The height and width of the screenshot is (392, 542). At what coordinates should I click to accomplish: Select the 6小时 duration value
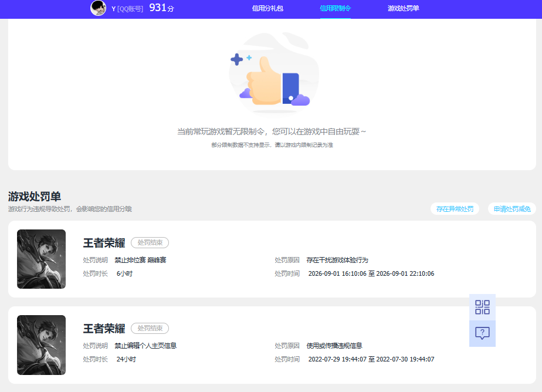coord(125,274)
